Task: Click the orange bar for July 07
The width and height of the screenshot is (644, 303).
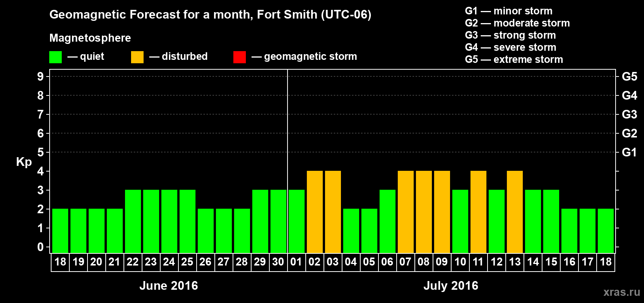Action: tap(406, 212)
